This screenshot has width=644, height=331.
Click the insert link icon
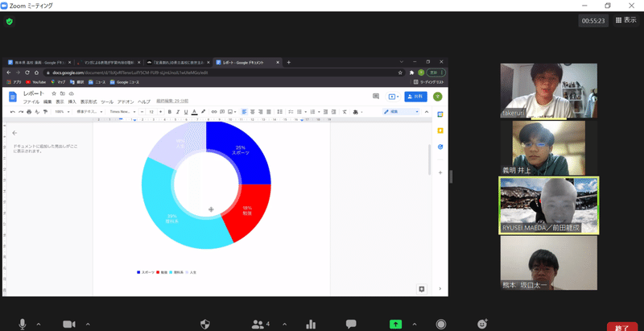pyautogui.click(x=214, y=112)
